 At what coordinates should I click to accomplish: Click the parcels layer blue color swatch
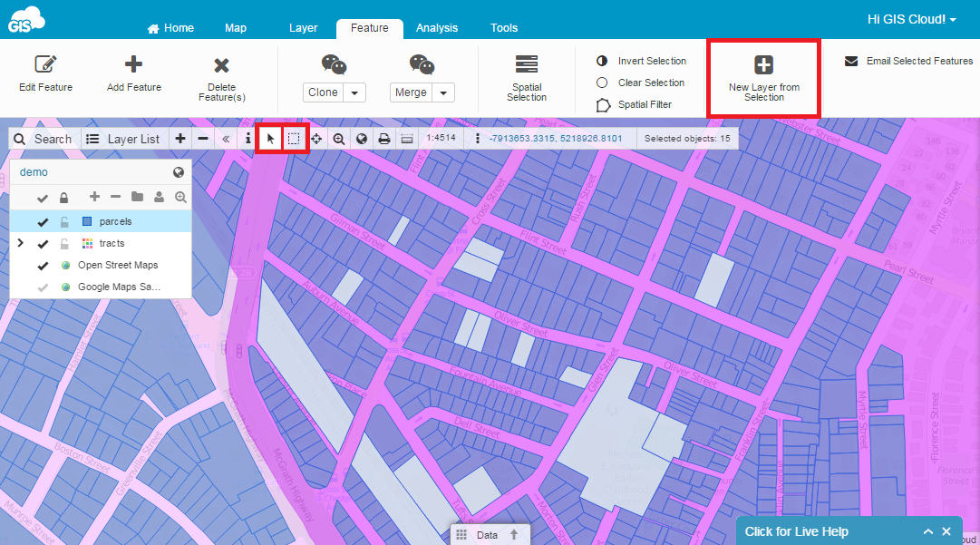pos(87,221)
